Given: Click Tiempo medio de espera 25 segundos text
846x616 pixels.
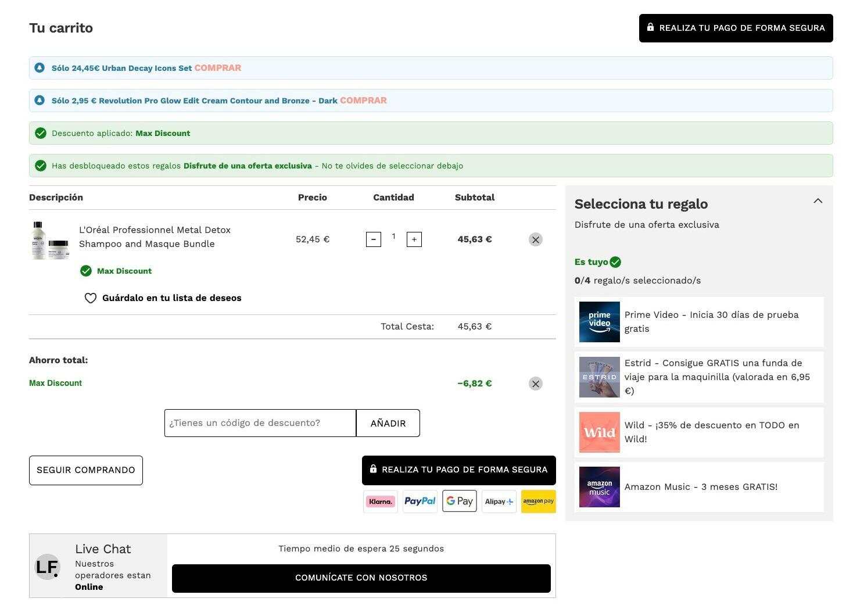Looking at the screenshot, I should point(361,549).
